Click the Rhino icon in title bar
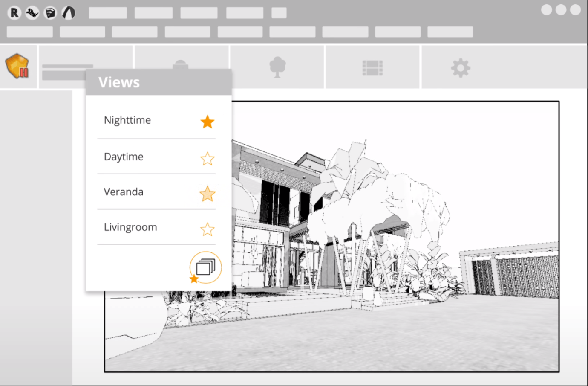The height and width of the screenshot is (386, 588). (x=32, y=13)
